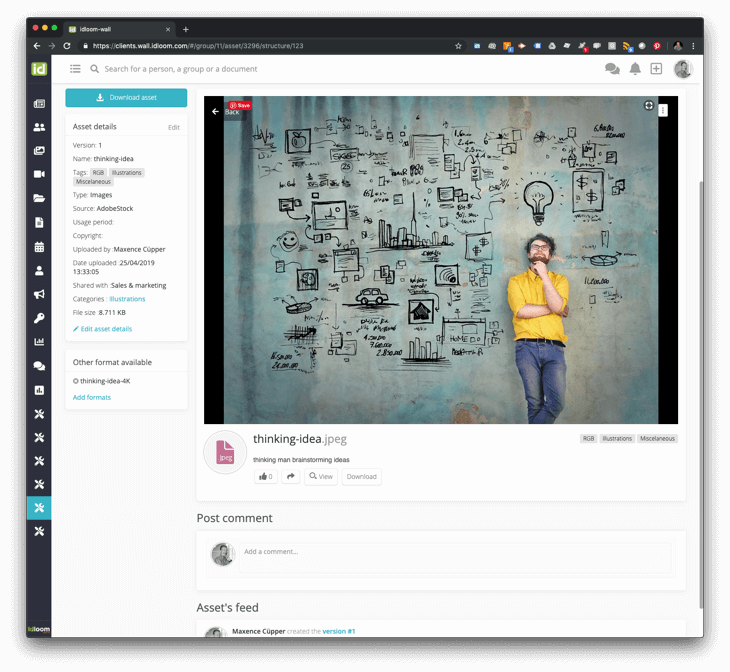
Task: Toggle fullscreen on the image preview
Action: pyautogui.click(x=648, y=105)
